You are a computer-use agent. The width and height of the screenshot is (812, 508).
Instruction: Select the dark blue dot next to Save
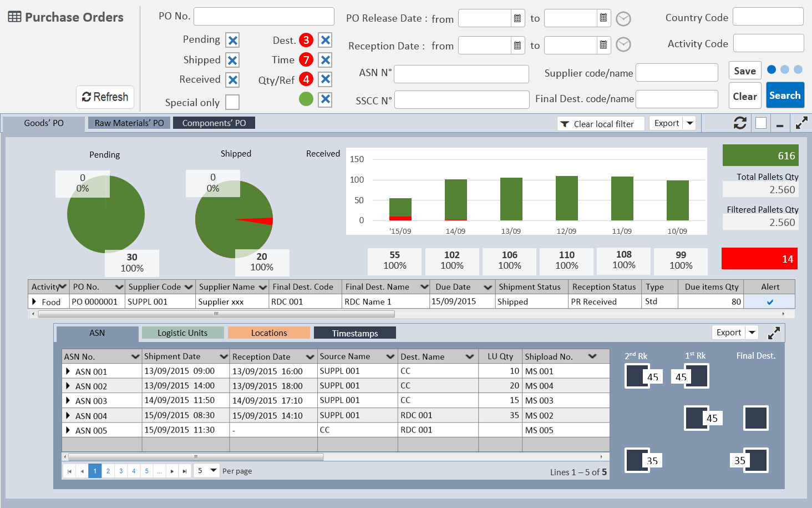coord(772,69)
